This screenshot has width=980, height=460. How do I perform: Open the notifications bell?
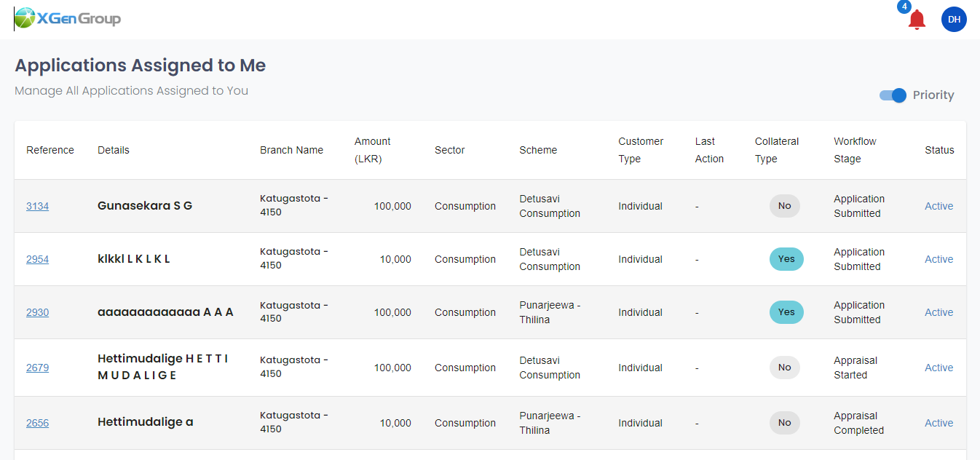pyautogui.click(x=917, y=20)
